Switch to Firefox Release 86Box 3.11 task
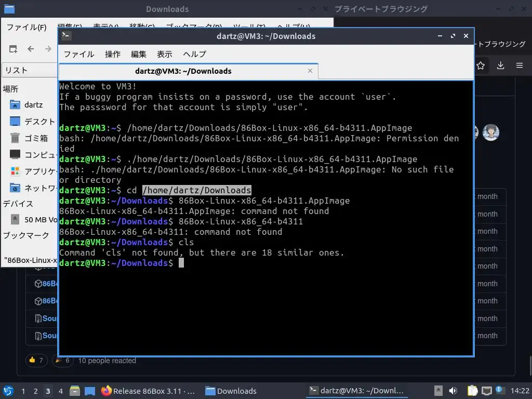This screenshot has height=399, width=532. [x=148, y=391]
